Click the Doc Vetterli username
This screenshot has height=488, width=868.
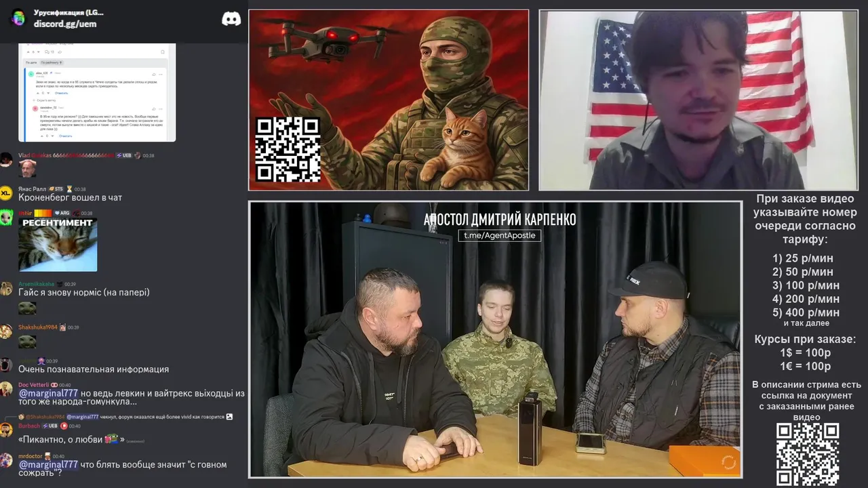[33, 385]
